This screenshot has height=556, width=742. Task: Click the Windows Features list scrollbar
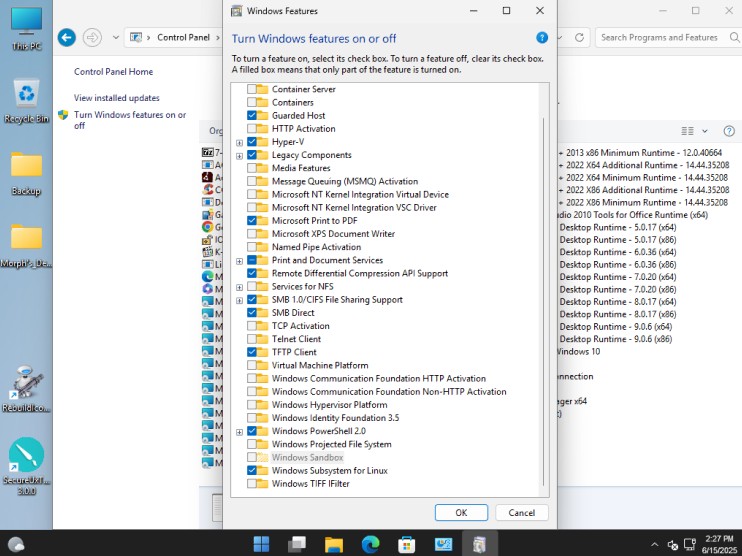[x=544, y=300]
